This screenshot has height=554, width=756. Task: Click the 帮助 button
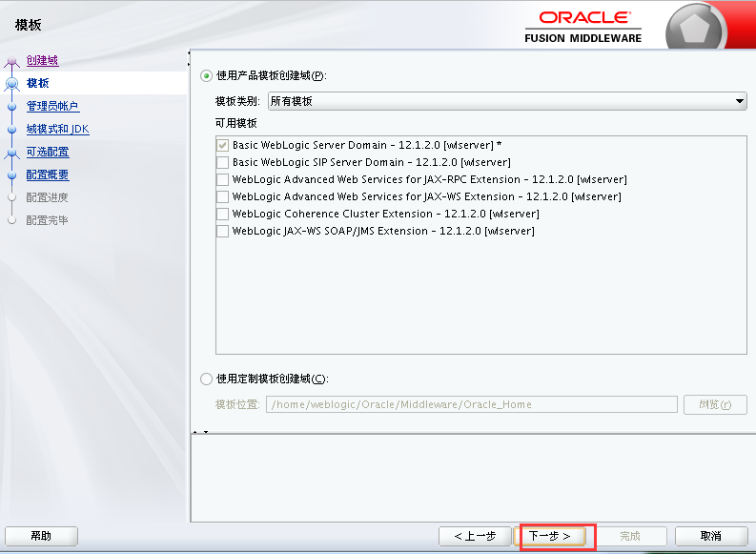[x=41, y=536]
